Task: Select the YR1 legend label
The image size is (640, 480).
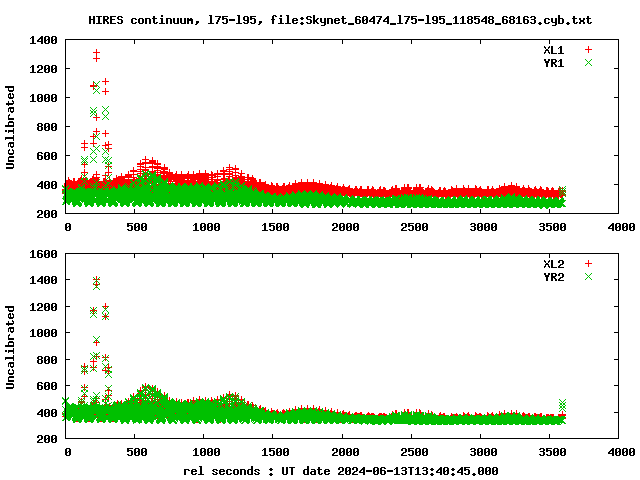Action: tap(553, 63)
